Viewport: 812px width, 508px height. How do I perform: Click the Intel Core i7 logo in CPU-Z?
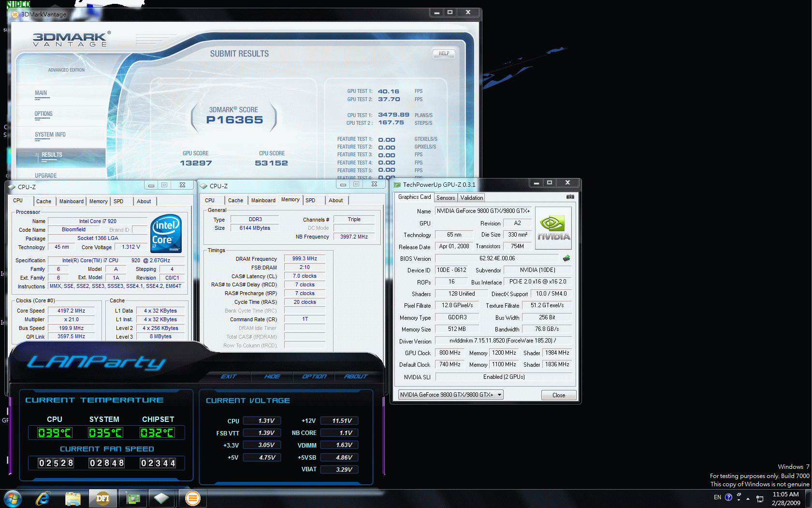(x=166, y=234)
